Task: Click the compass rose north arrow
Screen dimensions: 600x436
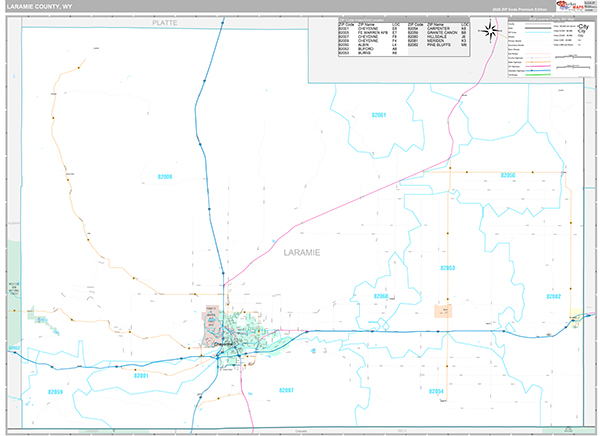Action: [490, 30]
